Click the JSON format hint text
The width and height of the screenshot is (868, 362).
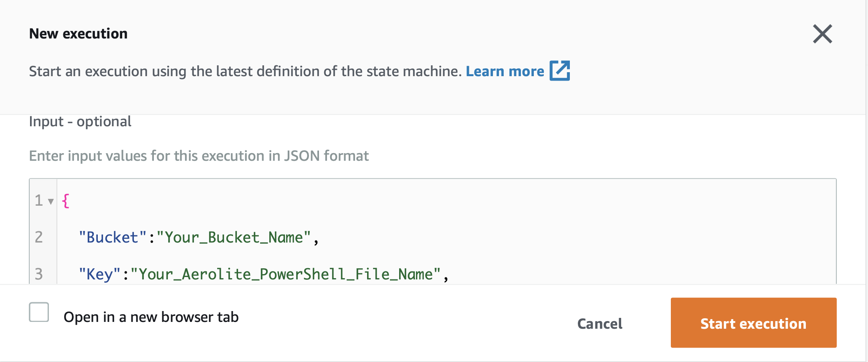coord(199,156)
